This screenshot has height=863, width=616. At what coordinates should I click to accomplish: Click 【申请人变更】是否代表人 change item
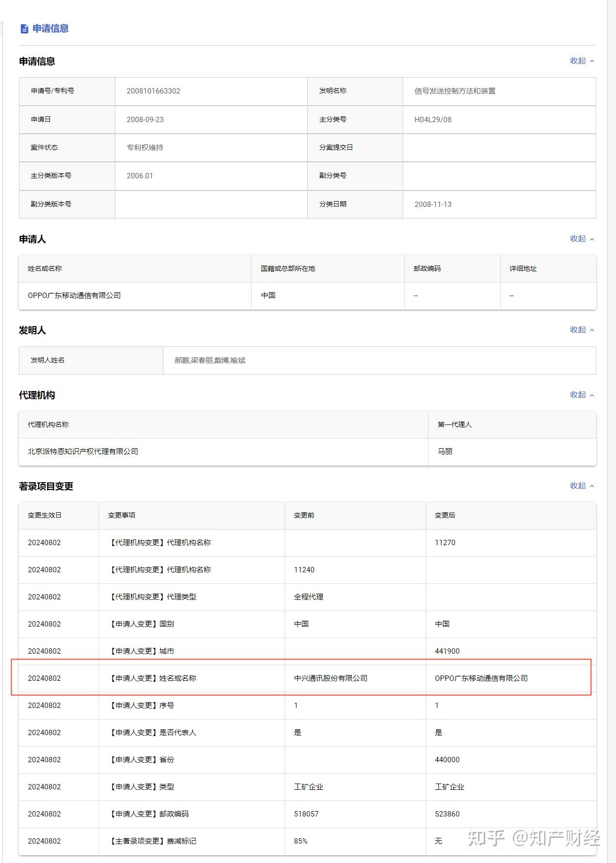click(152, 733)
